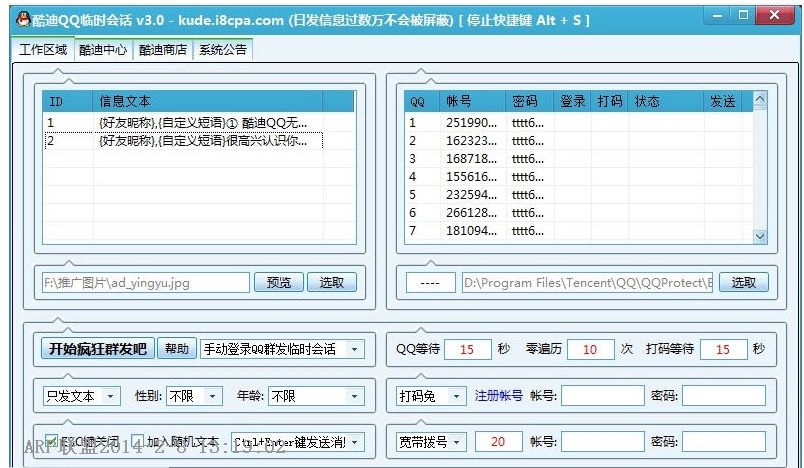Click the account list scroll up arrow
The height and width of the screenshot is (468, 804).
pyautogui.click(x=760, y=98)
